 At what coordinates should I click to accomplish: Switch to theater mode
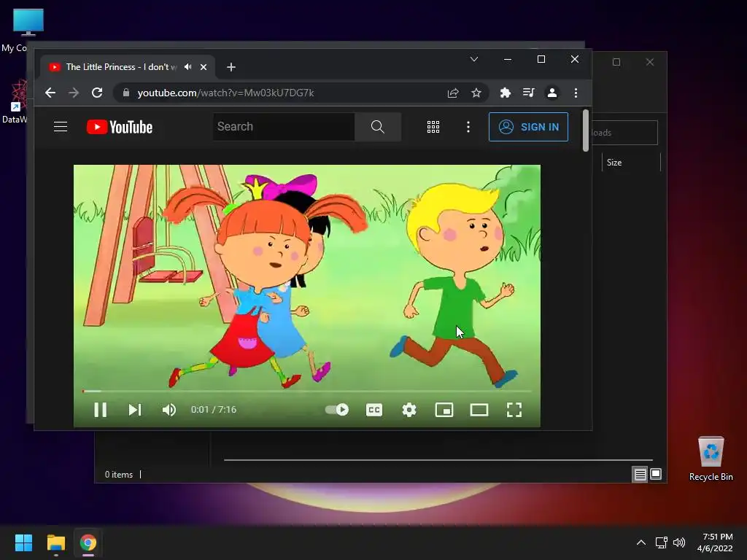(479, 410)
